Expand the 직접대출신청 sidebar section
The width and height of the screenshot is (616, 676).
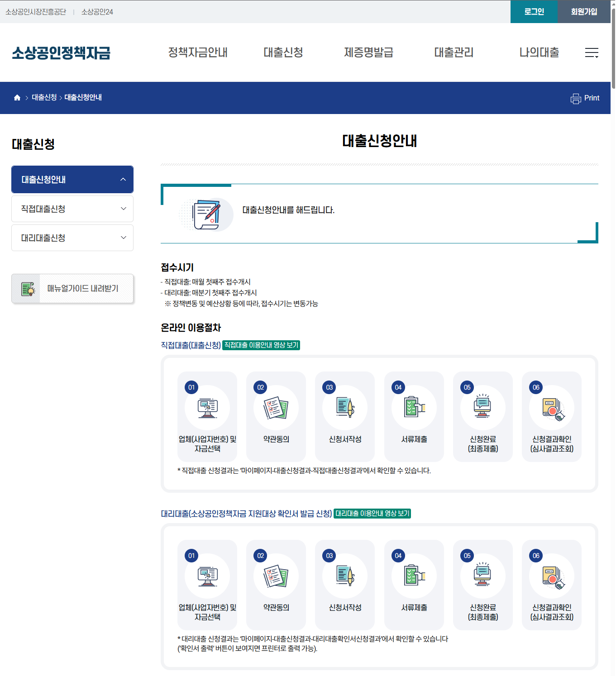point(72,209)
